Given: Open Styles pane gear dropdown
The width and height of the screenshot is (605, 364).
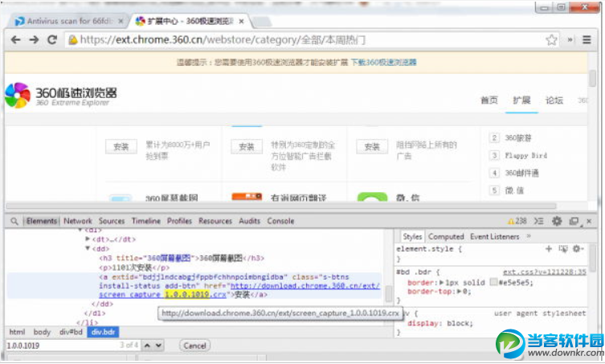Looking at the screenshot, I should point(578,249).
